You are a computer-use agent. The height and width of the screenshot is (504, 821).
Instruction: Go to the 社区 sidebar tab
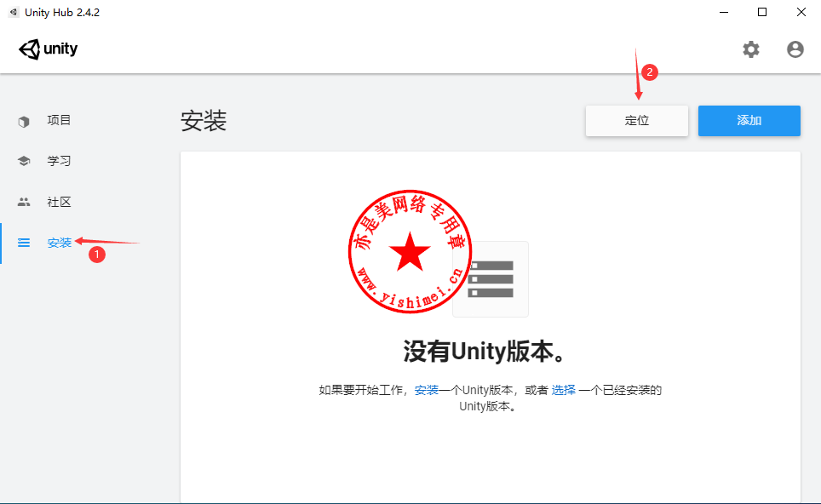[59, 202]
